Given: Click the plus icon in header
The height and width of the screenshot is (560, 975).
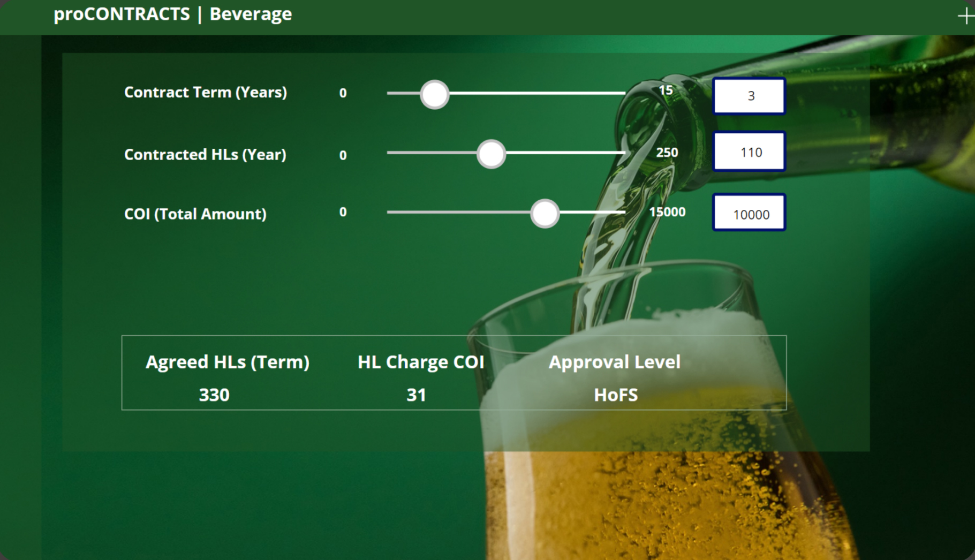Looking at the screenshot, I should click(x=966, y=16).
